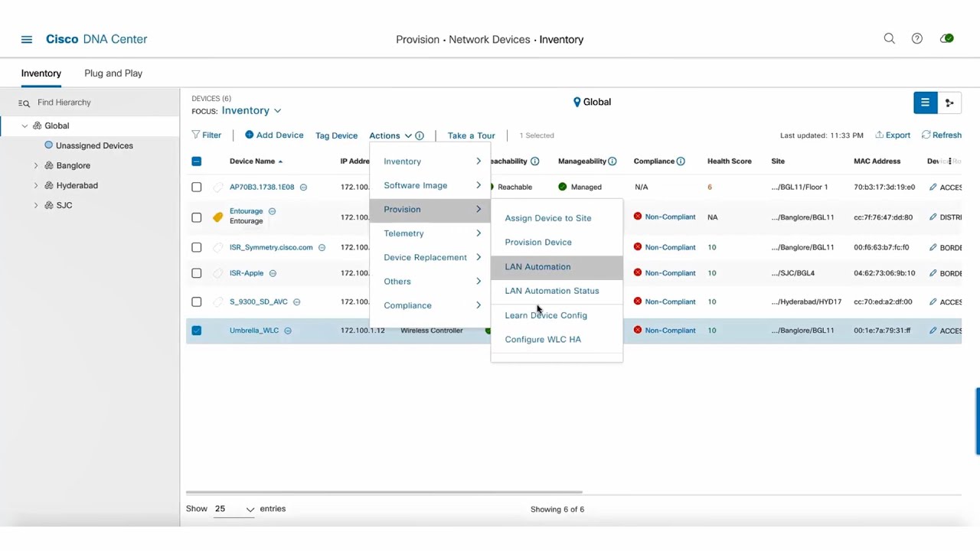Choose Assign Device to Site

pos(548,218)
